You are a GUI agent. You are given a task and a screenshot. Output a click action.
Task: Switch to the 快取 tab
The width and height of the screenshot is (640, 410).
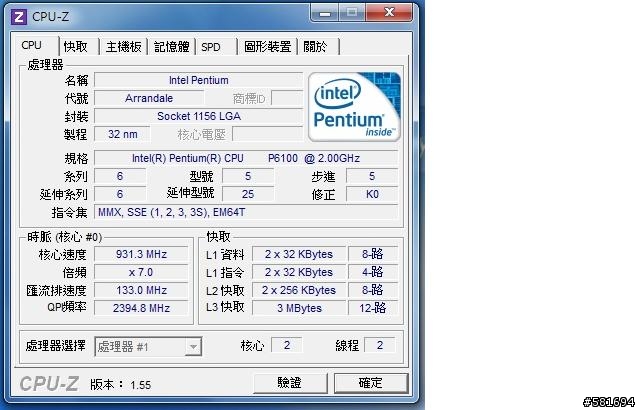pyautogui.click(x=76, y=47)
